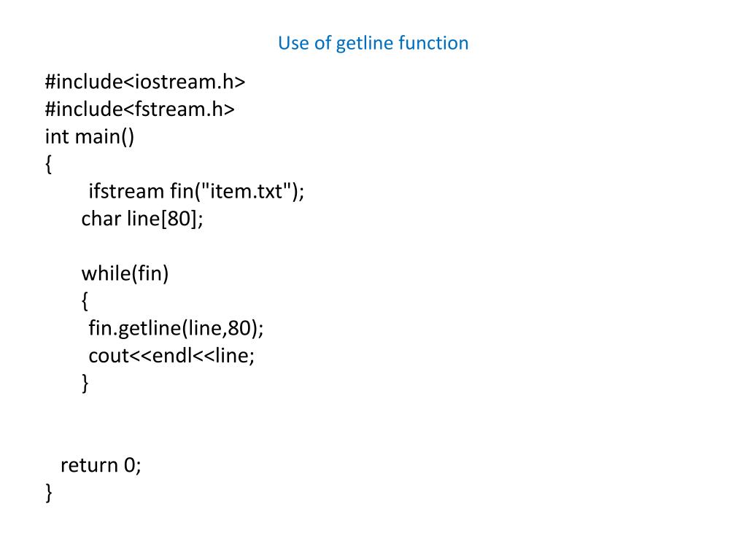
Task: Click the final closing brace of main
Action: [x=48, y=493]
